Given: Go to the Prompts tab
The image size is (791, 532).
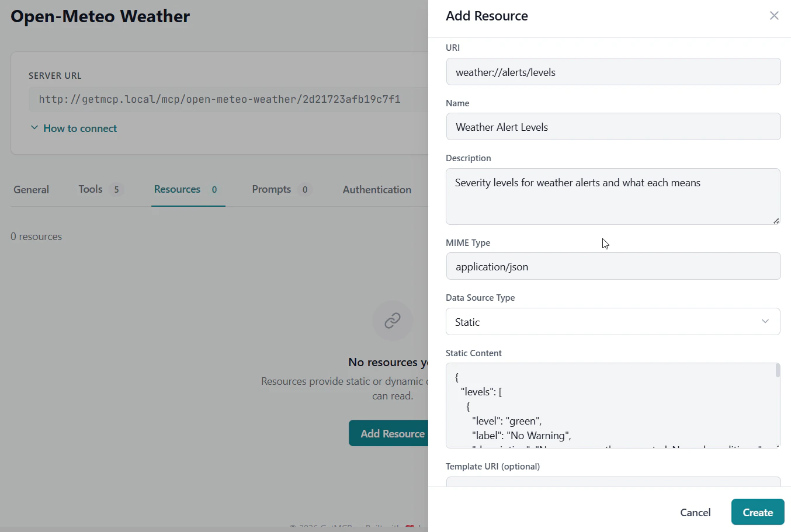Looking at the screenshot, I should click(282, 189).
